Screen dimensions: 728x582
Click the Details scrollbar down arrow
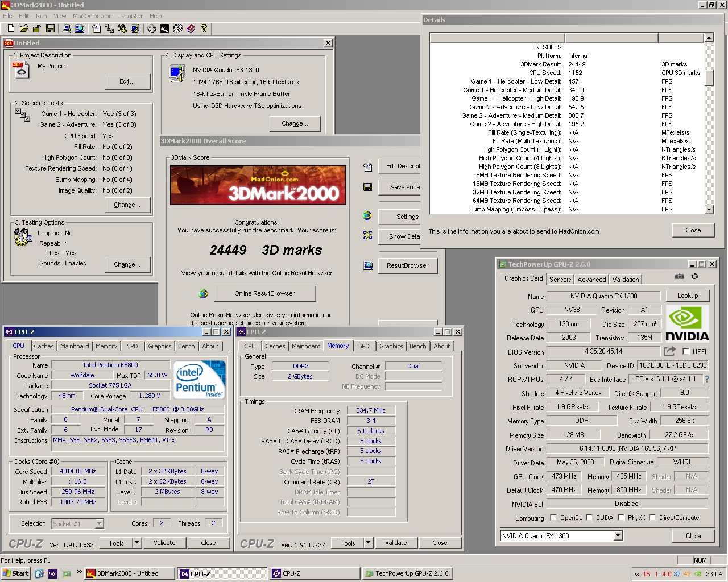(709, 210)
